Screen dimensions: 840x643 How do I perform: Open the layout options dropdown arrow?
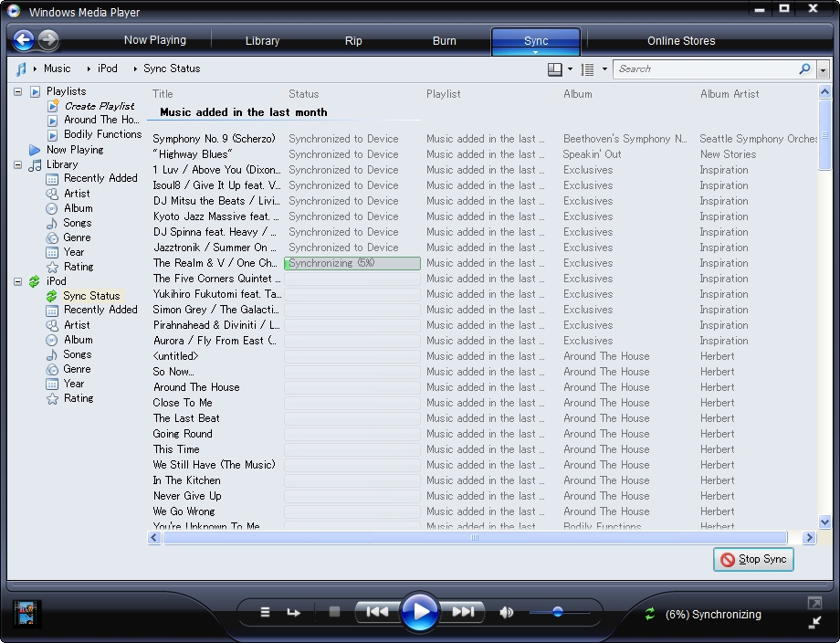point(570,69)
